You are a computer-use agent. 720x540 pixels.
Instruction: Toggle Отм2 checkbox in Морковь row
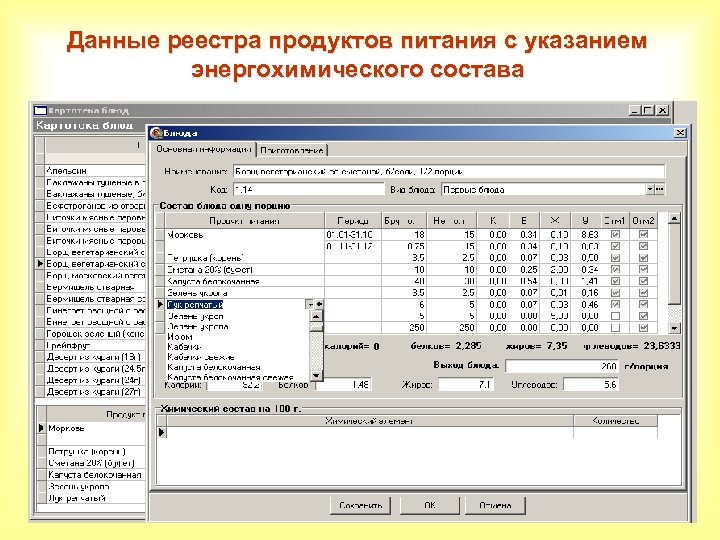tap(643, 235)
